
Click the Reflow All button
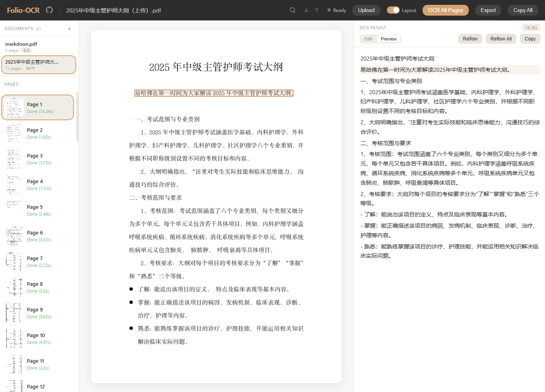point(500,38)
